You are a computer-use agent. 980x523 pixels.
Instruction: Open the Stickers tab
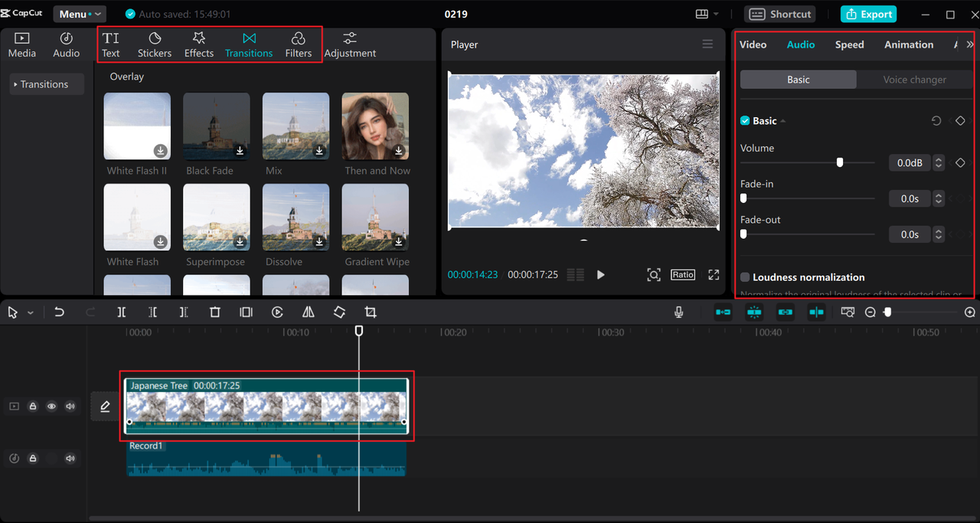[155, 45]
